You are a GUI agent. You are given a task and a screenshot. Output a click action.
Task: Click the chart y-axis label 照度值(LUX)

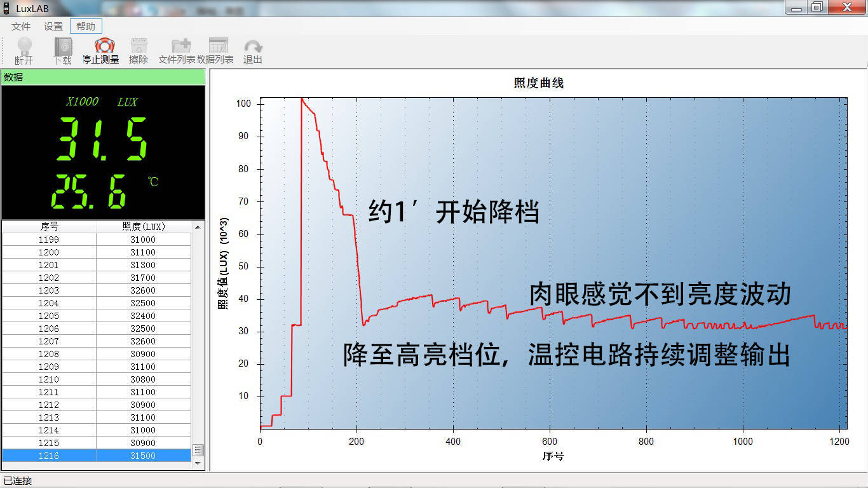[x=223, y=263]
